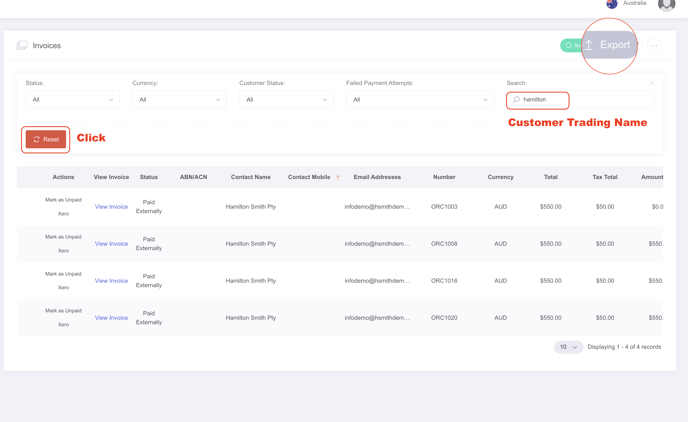Click invoice number ORC1016

point(444,281)
